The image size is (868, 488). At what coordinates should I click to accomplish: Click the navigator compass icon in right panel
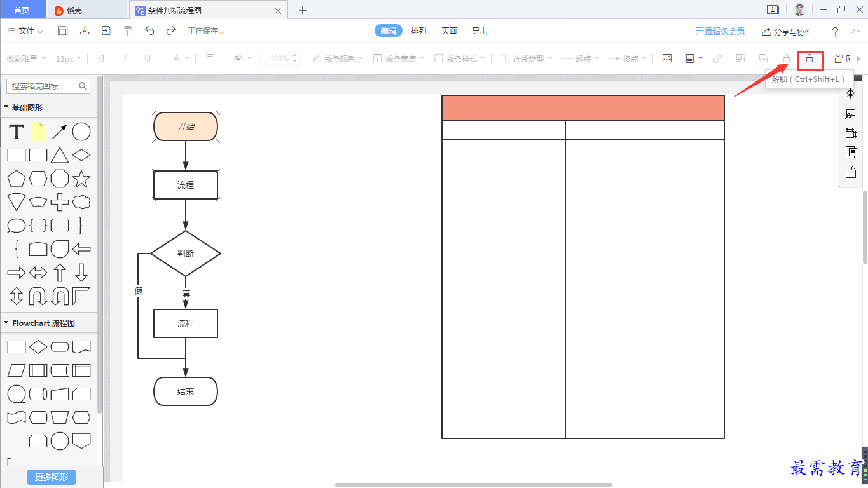(x=851, y=93)
